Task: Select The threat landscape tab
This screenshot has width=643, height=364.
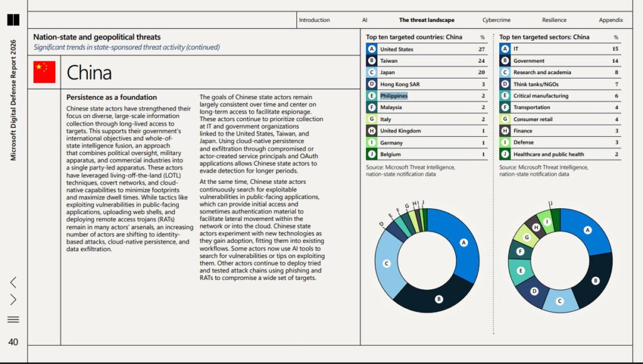Action: [x=426, y=20]
